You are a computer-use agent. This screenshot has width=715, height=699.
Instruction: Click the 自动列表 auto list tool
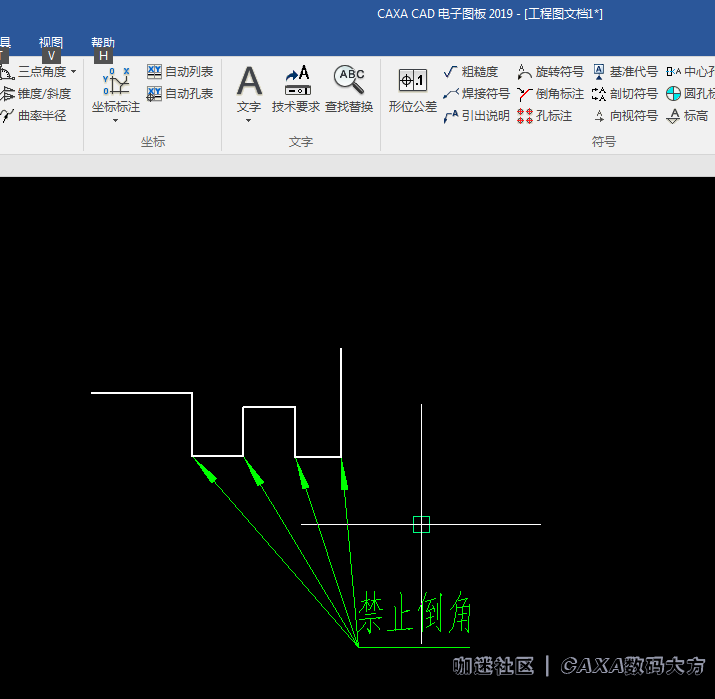click(x=180, y=72)
